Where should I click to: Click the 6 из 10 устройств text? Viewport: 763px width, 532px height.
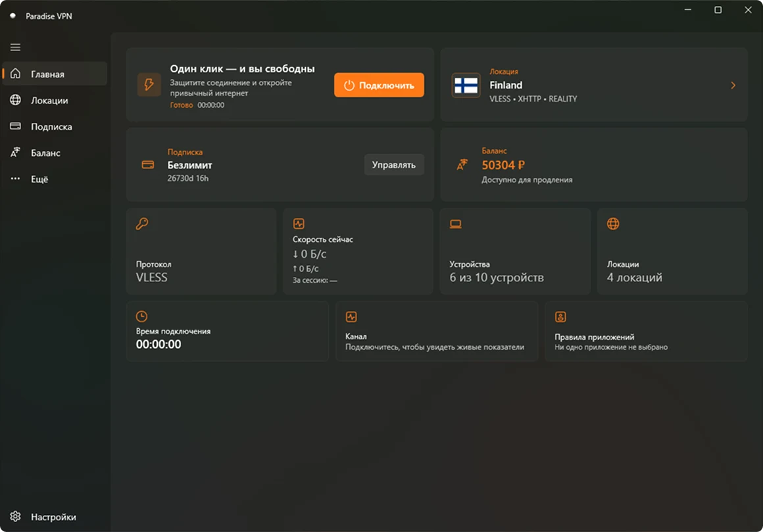point(497,278)
